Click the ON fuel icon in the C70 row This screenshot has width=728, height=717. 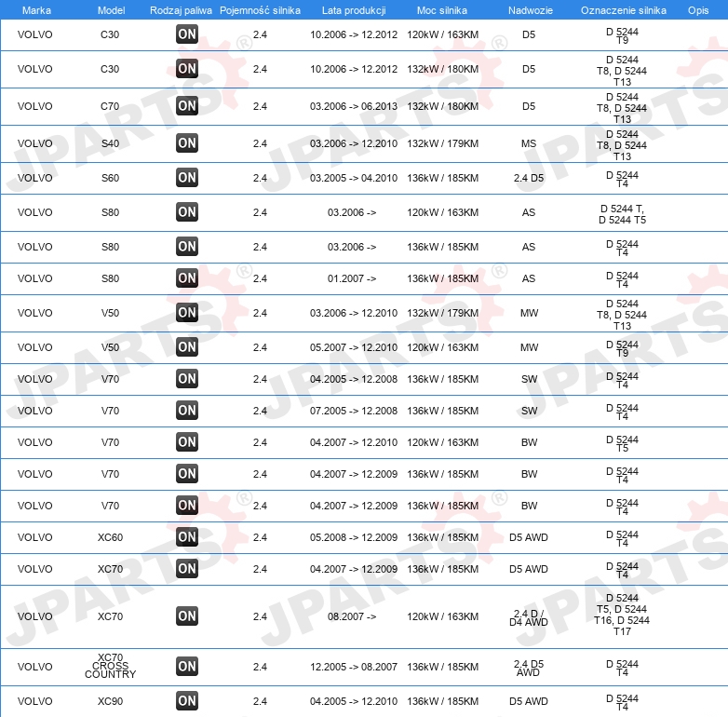coord(187,106)
